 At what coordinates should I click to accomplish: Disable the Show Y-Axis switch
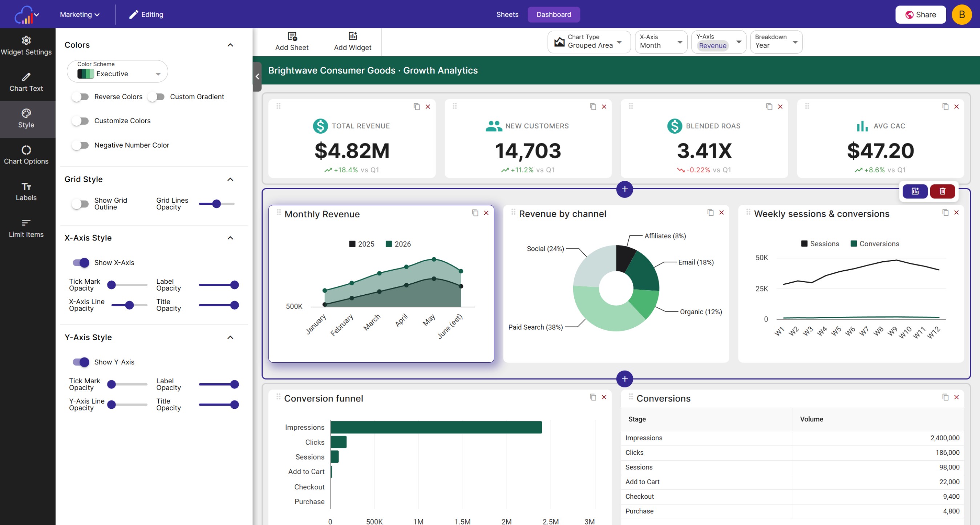coord(81,362)
